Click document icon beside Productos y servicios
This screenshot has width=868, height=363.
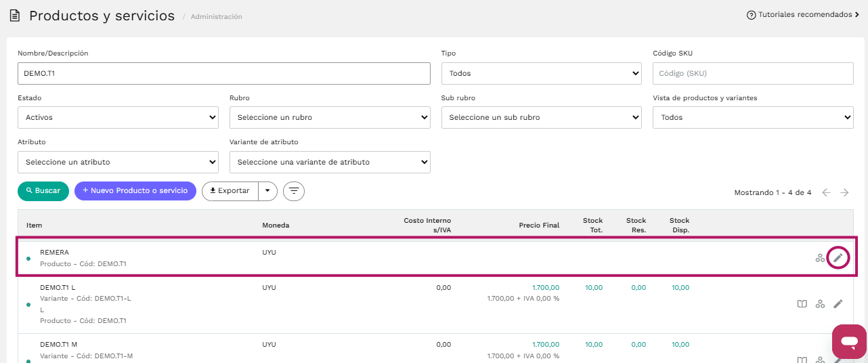pos(14,15)
